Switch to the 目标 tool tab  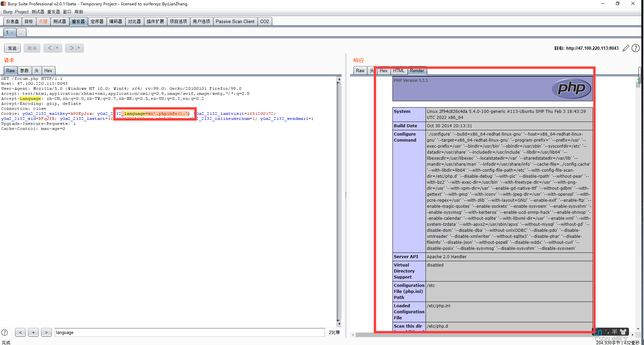(x=29, y=21)
